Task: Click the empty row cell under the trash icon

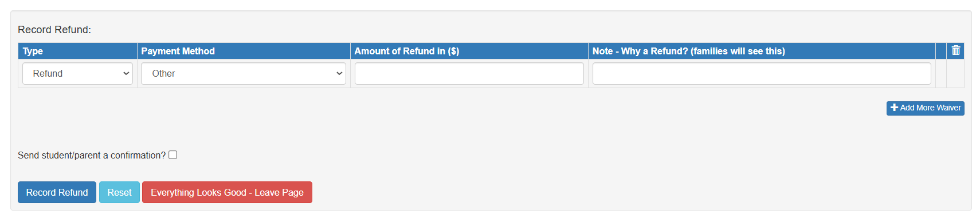Action: tap(955, 73)
